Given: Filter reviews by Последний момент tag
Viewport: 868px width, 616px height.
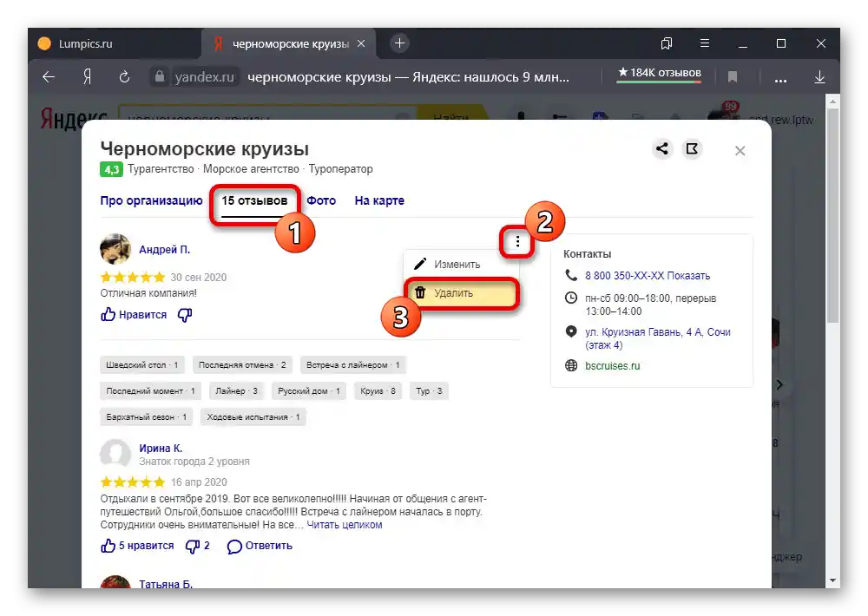Looking at the screenshot, I should [150, 391].
